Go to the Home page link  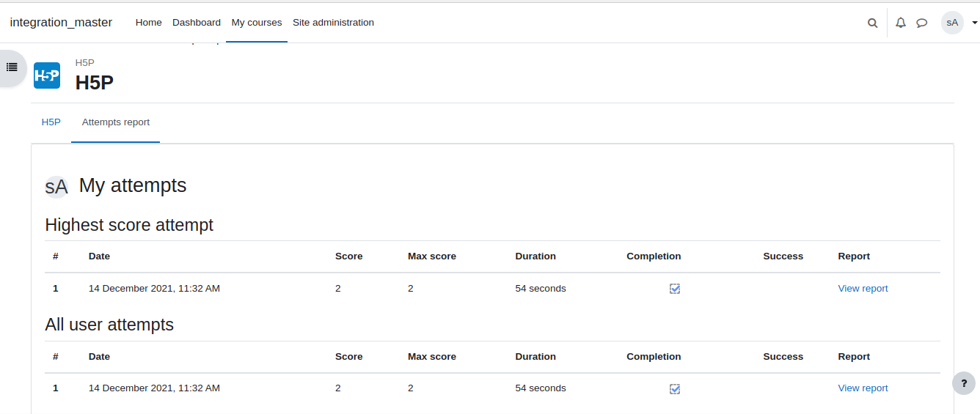click(148, 23)
